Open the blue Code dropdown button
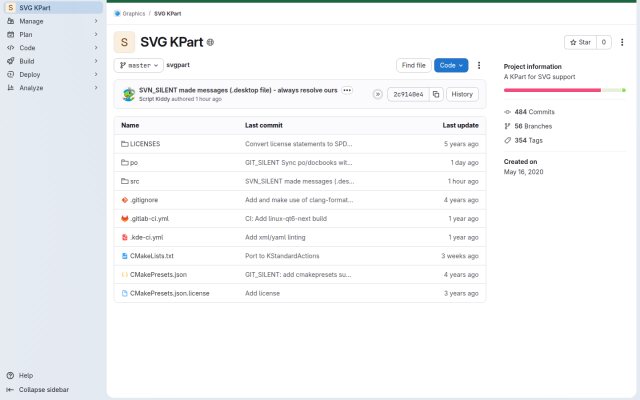 point(451,65)
